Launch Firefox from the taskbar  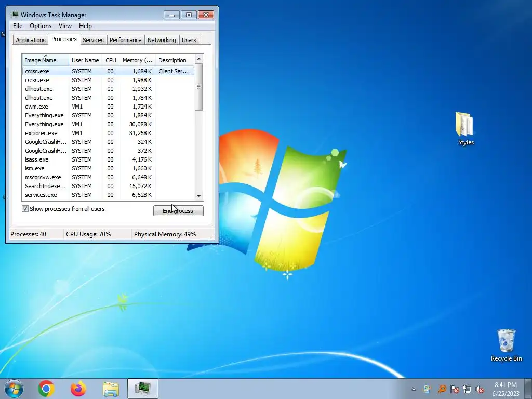tap(78, 389)
